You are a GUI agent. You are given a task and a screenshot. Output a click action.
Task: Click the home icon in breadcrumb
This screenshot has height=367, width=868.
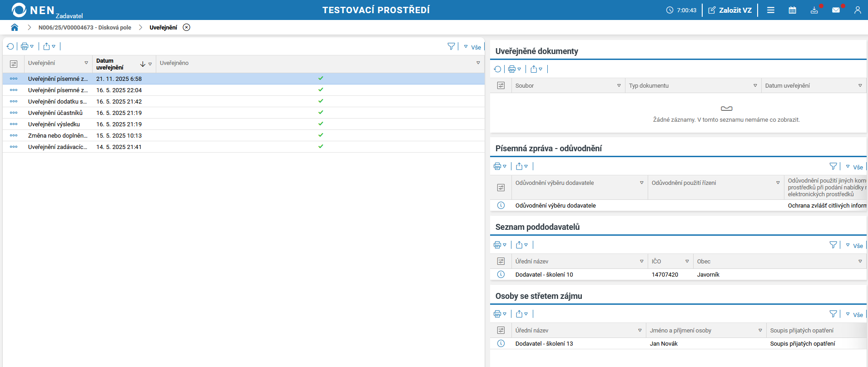[x=15, y=27]
